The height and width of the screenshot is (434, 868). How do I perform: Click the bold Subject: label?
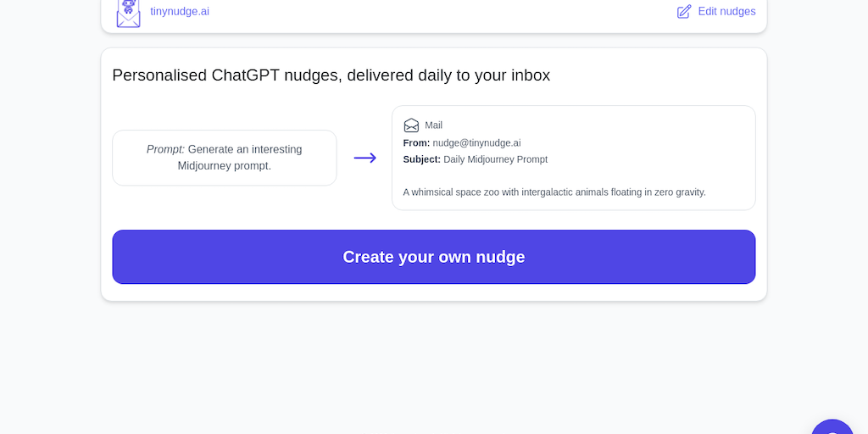tap(421, 159)
